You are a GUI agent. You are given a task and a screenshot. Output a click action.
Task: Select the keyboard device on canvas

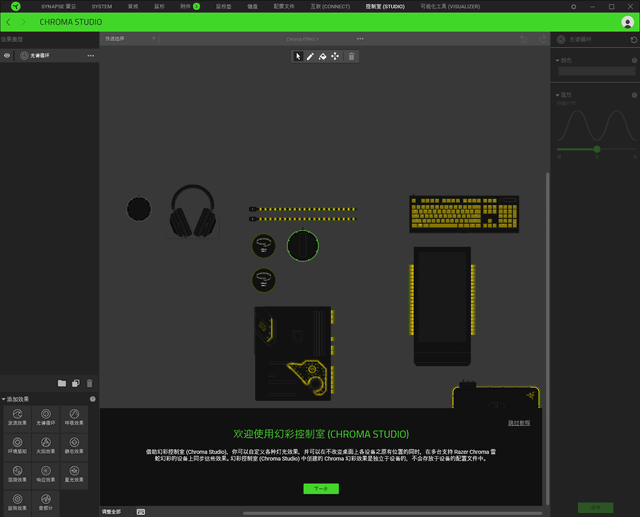point(464,214)
